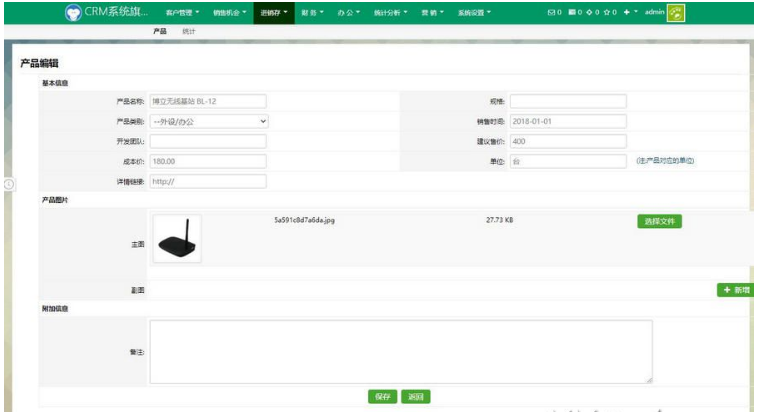This screenshot has height=412, width=760.
Task: Click the router product thumbnail
Action: [x=177, y=238]
